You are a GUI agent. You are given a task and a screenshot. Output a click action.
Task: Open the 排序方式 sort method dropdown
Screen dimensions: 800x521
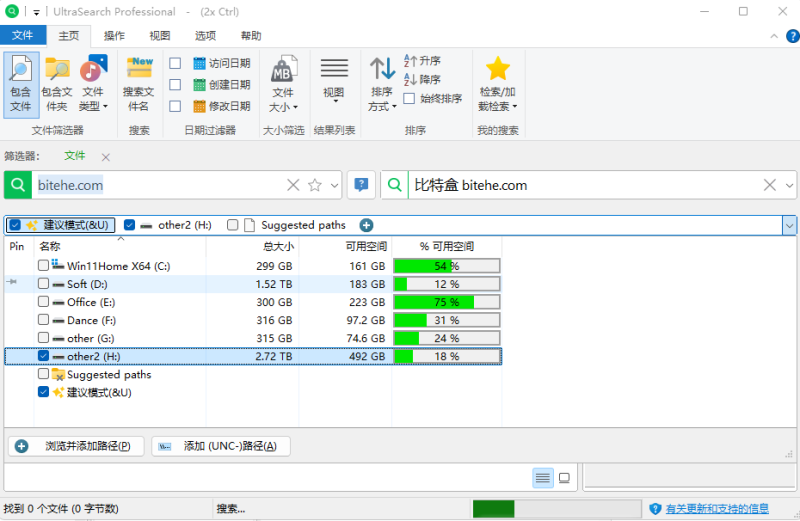coord(382,85)
